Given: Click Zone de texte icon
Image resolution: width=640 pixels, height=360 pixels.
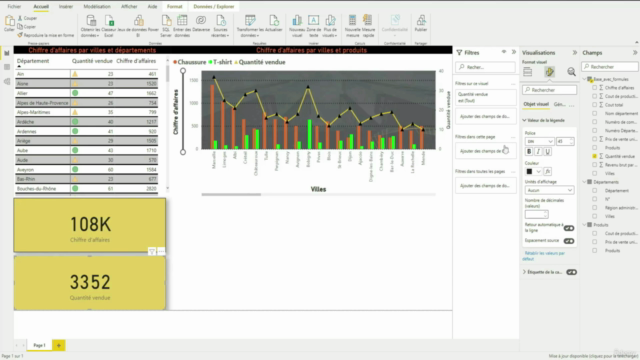Looking at the screenshot, I should (x=313, y=20).
